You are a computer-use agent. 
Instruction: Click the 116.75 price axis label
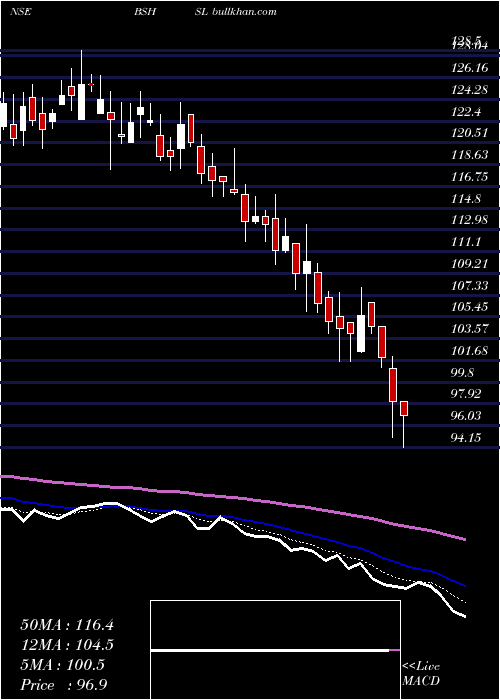(x=470, y=177)
